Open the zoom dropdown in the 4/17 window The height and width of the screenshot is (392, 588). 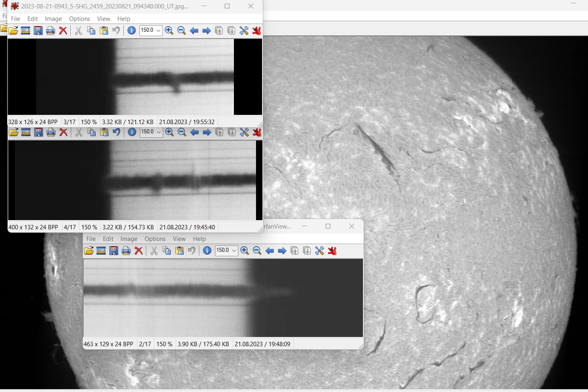[x=159, y=132]
